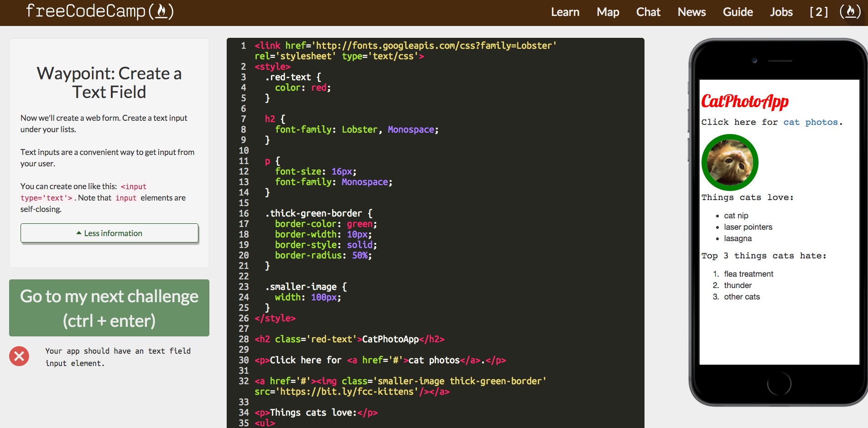This screenshot has height=428, width=868.
Task: Click the cat photos link in the preview
Action: (x=811, y=122)
